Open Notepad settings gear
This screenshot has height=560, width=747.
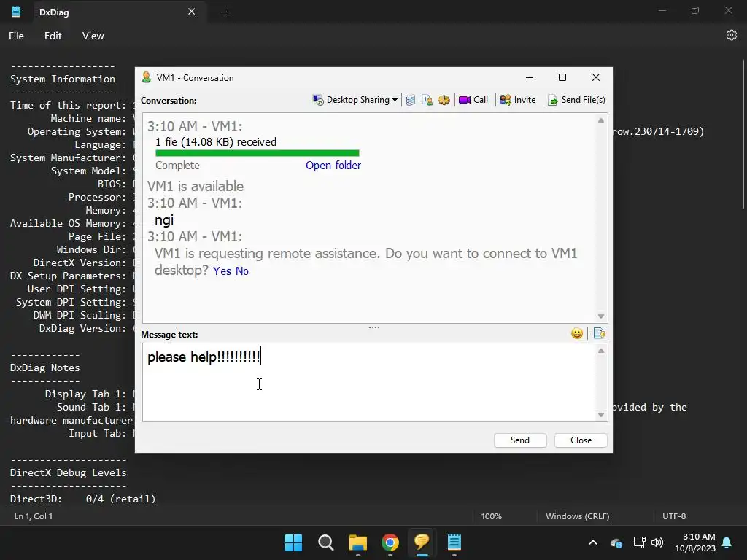click(731, 35)
